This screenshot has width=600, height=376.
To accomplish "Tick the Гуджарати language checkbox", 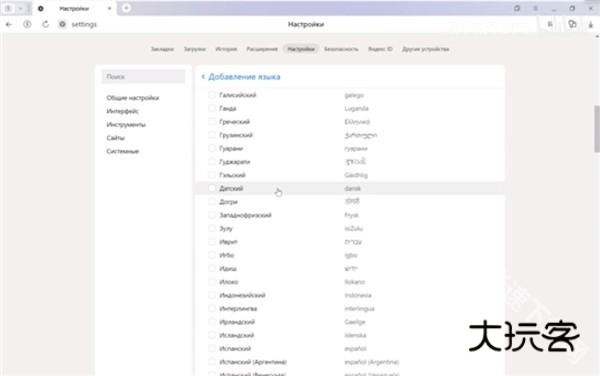I will click(x=212, y=162).
